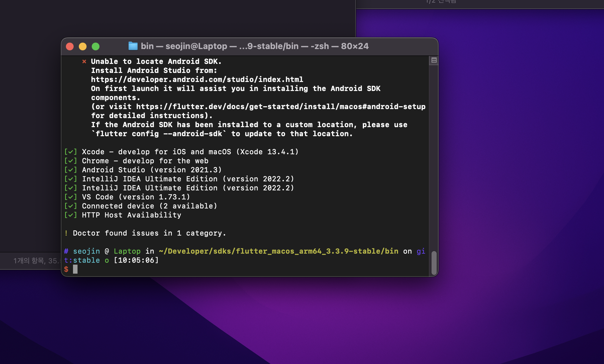Click the '[10:05:06]' timestamp in prompt
The height and width of the screenshot is (364, 604).
pos(136,260)
